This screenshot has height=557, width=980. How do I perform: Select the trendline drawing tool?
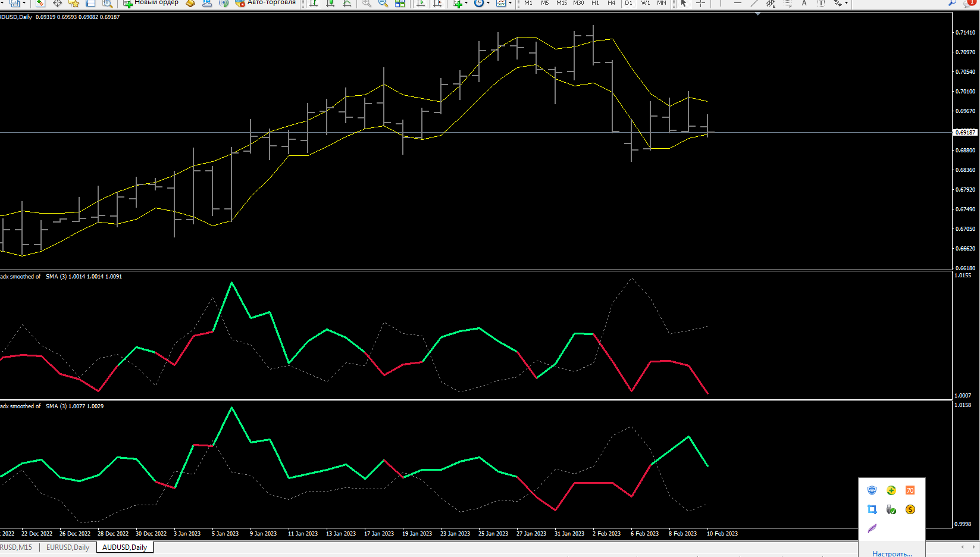click(x=754, y=3)
